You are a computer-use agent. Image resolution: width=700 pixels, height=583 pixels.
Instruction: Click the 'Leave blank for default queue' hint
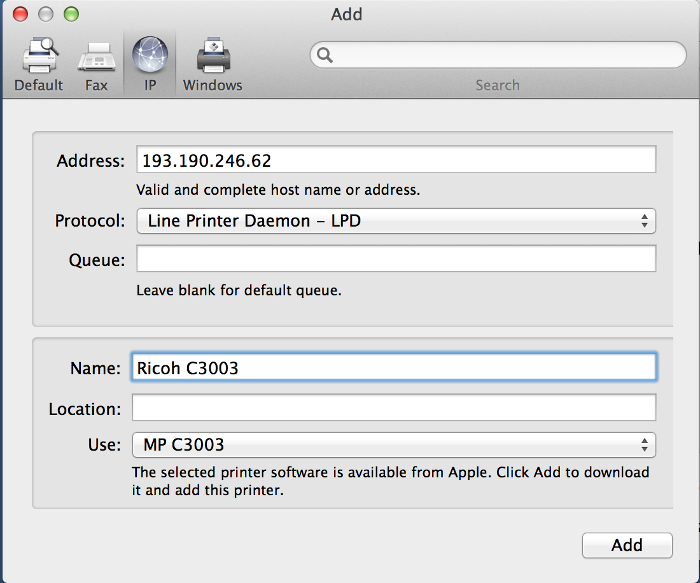point(239,291)
